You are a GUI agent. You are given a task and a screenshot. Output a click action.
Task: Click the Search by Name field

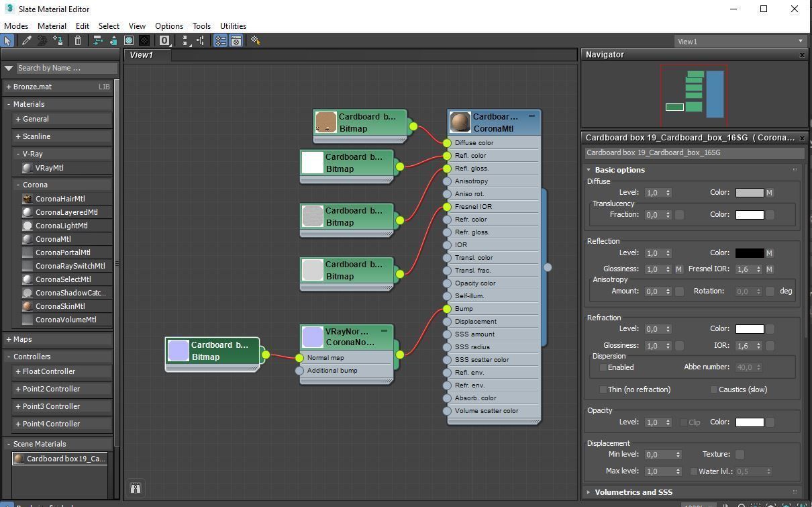click(x=66, y=68)
